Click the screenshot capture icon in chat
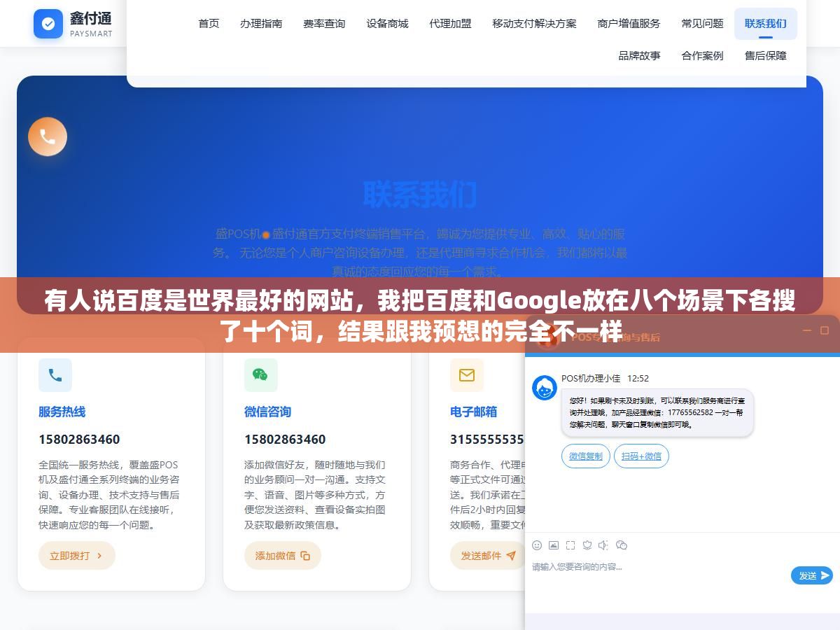 tap(570, 545)
